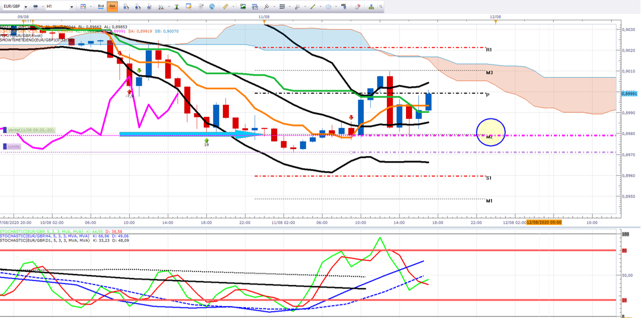Click the 09/08 date marker on top axis
644x318 pixels.
tap(23, 17)
